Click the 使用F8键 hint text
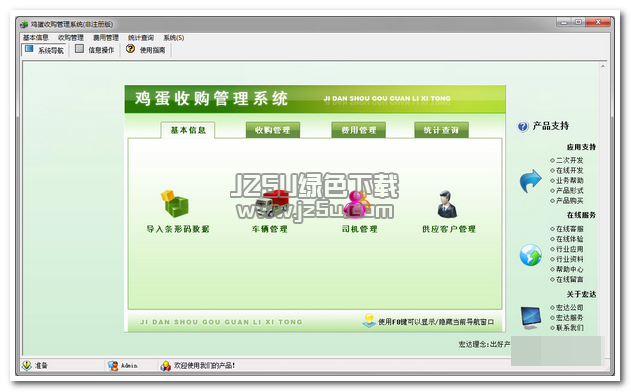Image resolution: width=631 pixels, height=392 pixels. click(436, 322)
